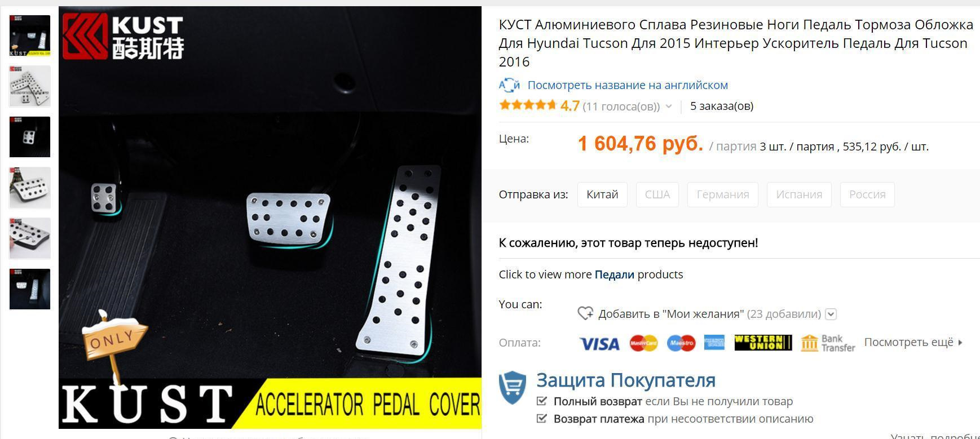Open the Педали category link

pyautogui.click(x=614, y=274)
